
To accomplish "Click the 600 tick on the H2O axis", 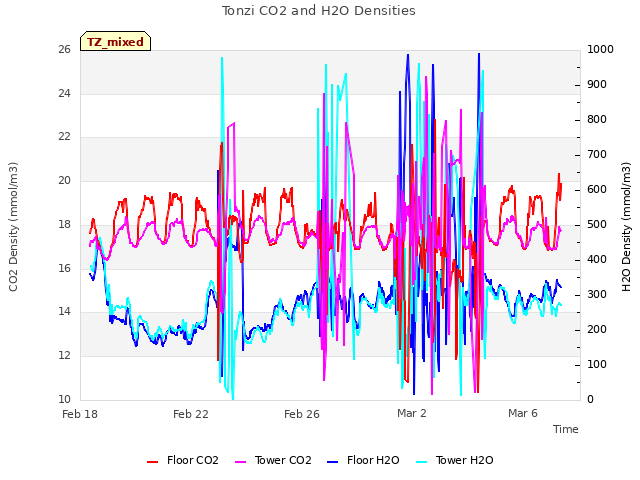I will (597, 189).
